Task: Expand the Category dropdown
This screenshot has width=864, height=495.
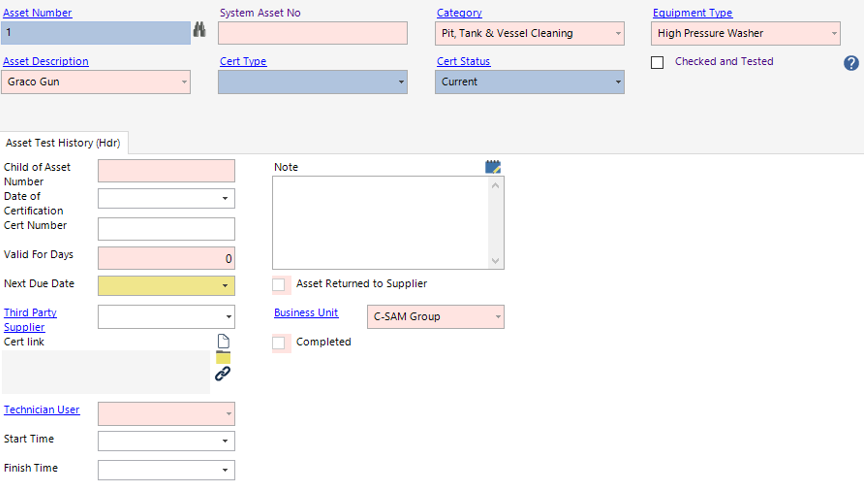Action: 618,34
